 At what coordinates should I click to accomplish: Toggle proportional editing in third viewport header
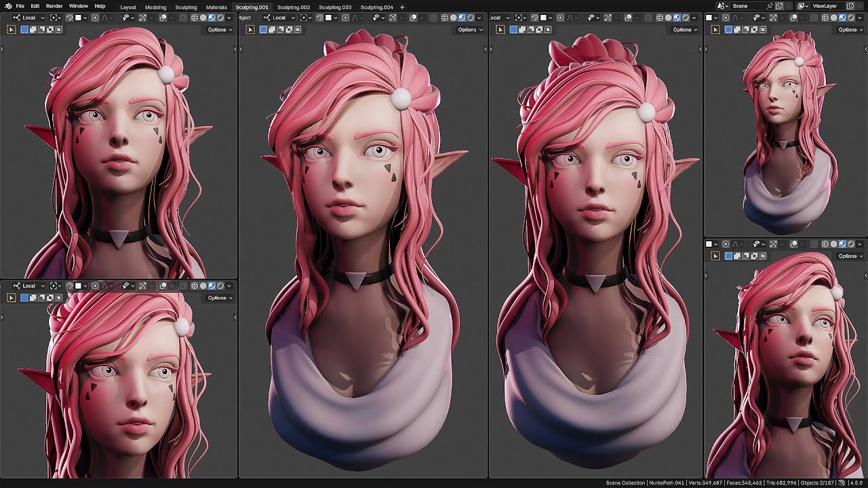point(560,18)
